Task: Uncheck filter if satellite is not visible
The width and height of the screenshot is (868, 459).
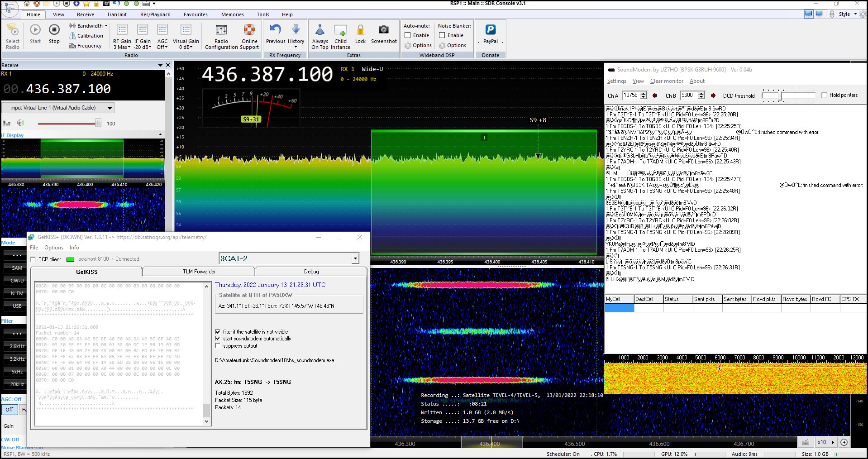Action: pyautogui.click(x=218, y=332)
